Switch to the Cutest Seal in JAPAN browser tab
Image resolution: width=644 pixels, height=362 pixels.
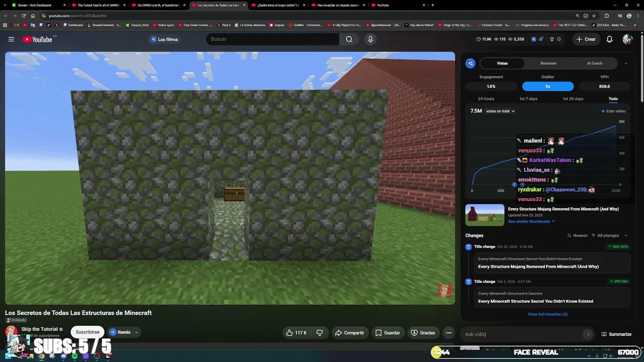(98, 5)
